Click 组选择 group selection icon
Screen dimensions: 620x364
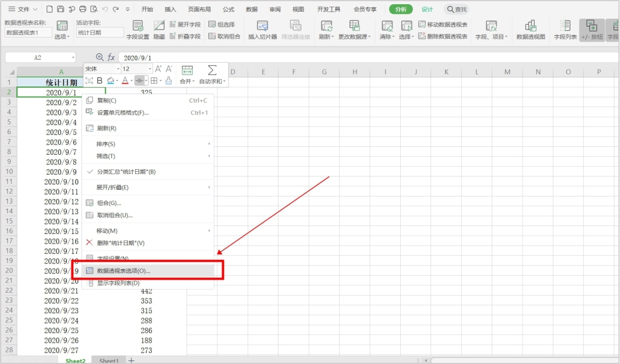[x=222, y=24]
